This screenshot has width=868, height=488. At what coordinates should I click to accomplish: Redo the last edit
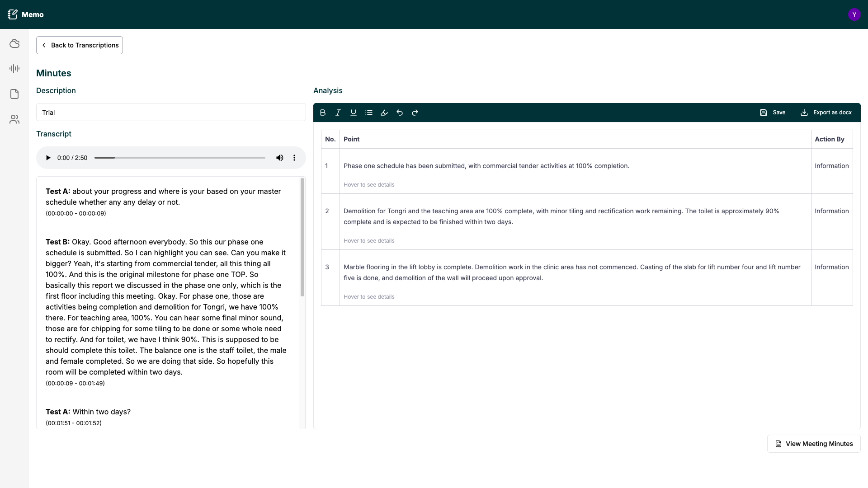(415, 113)
